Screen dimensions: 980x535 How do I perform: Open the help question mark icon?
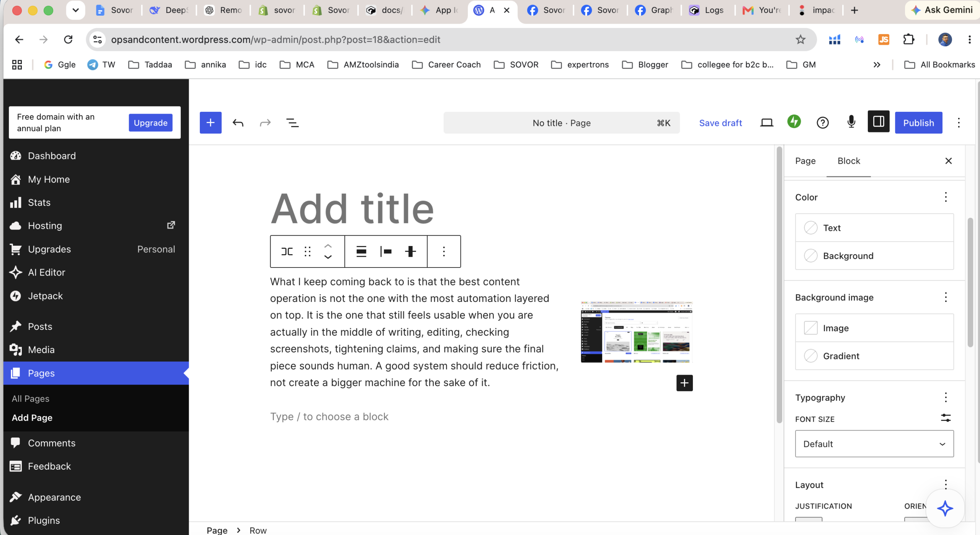(x=822, y=122)
